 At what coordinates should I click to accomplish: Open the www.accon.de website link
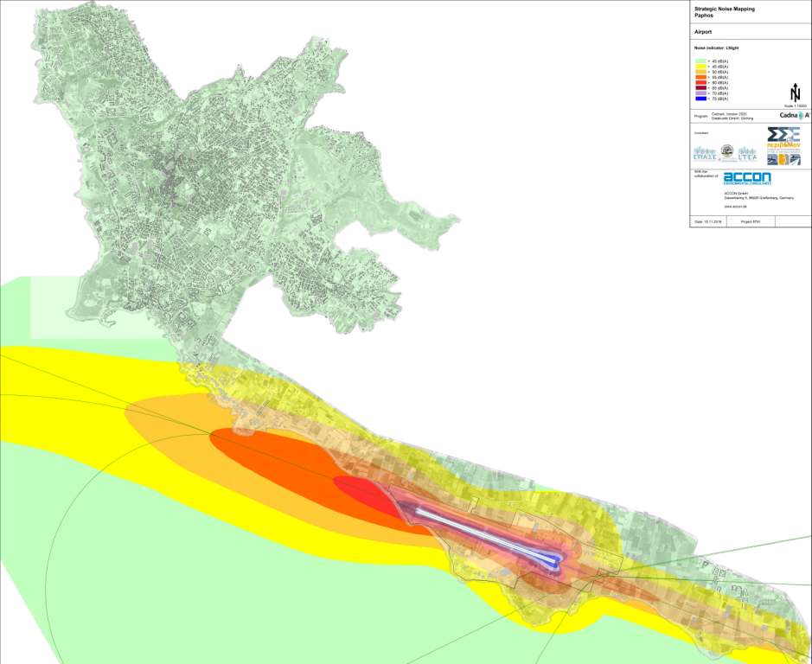(x=733, y=207)
